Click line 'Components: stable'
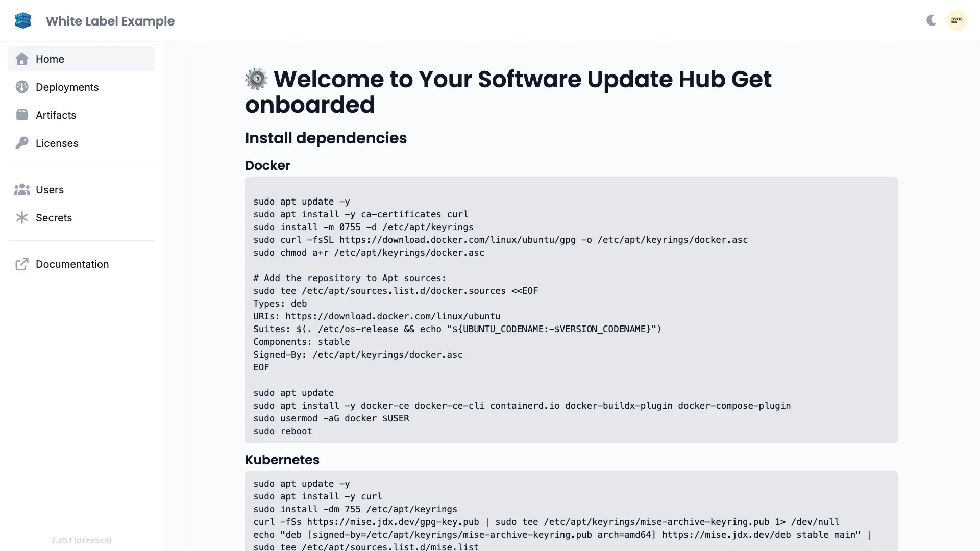Image resolution: width=980 pixels, height=551 pixels. click(x=301, y=342)
